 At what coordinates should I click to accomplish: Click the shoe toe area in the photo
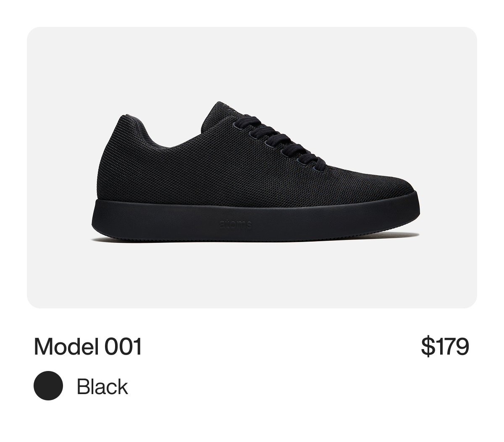tap(391, 185)
